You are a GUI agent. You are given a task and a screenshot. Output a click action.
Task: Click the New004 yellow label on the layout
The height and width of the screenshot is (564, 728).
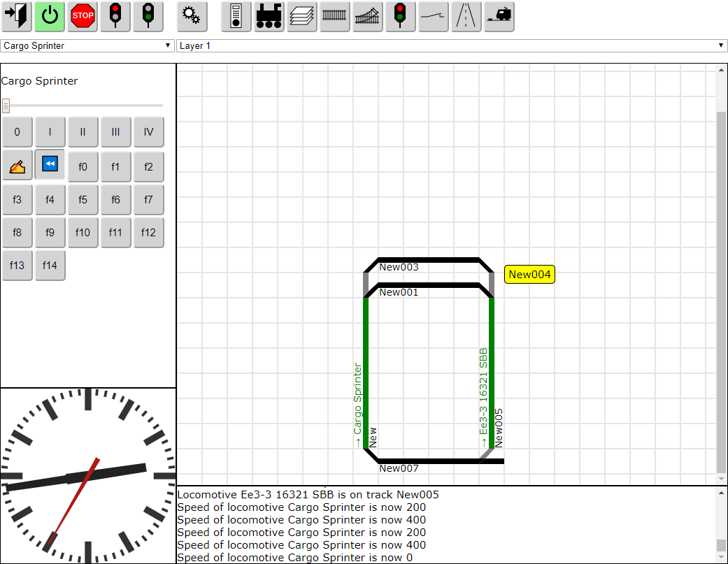[529, 274]
